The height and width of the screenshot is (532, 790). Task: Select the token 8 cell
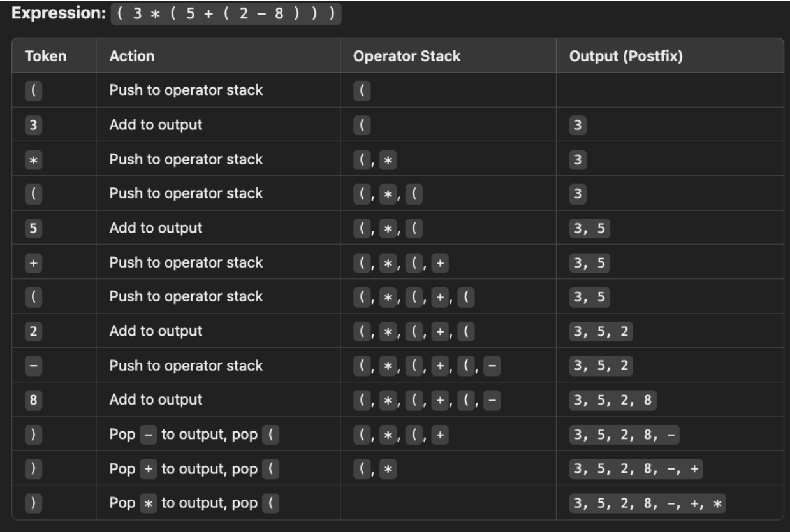coord(33,400)
